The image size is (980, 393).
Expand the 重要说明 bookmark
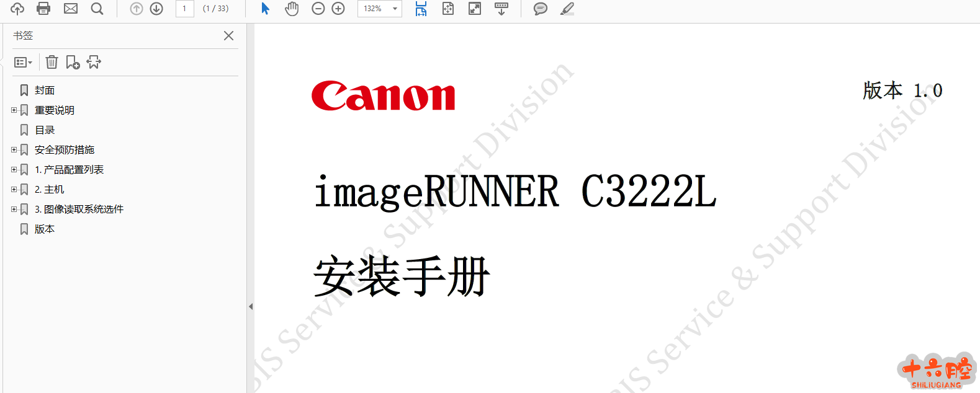14,110
